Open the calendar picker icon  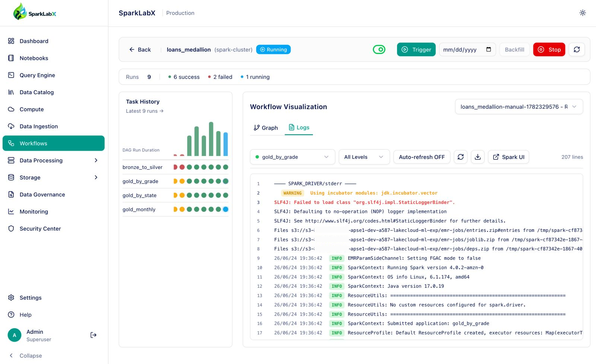(x=489, y=50)
